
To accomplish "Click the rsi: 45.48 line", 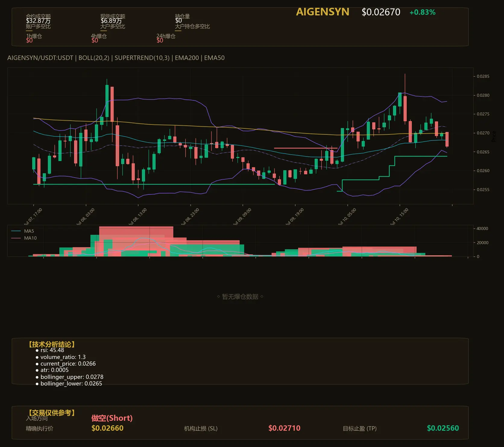I will click(50, 350).
